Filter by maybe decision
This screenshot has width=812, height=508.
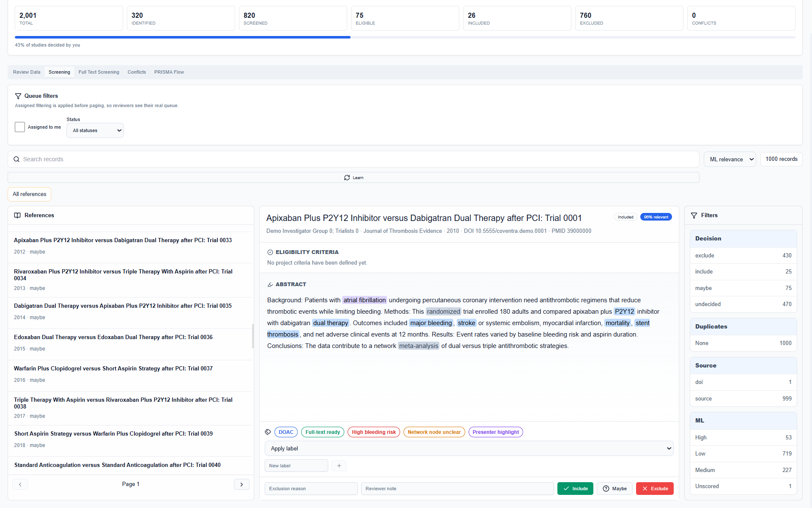743,288
